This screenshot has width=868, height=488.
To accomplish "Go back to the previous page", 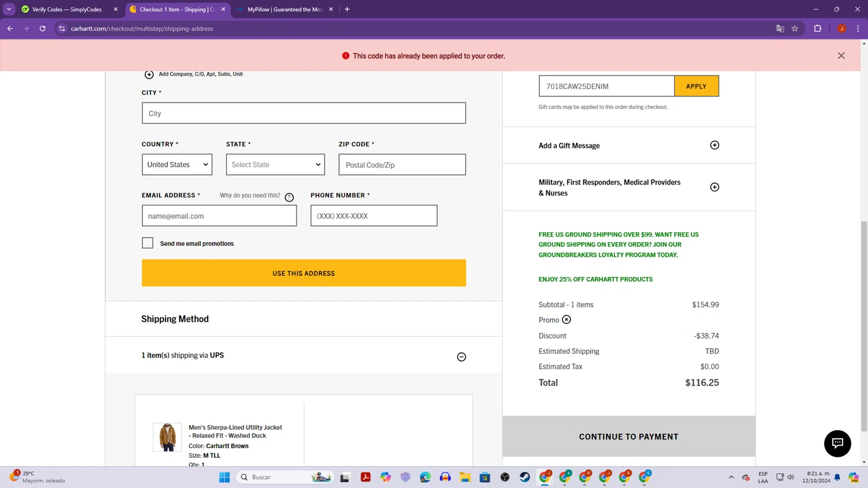I will 10,28.
